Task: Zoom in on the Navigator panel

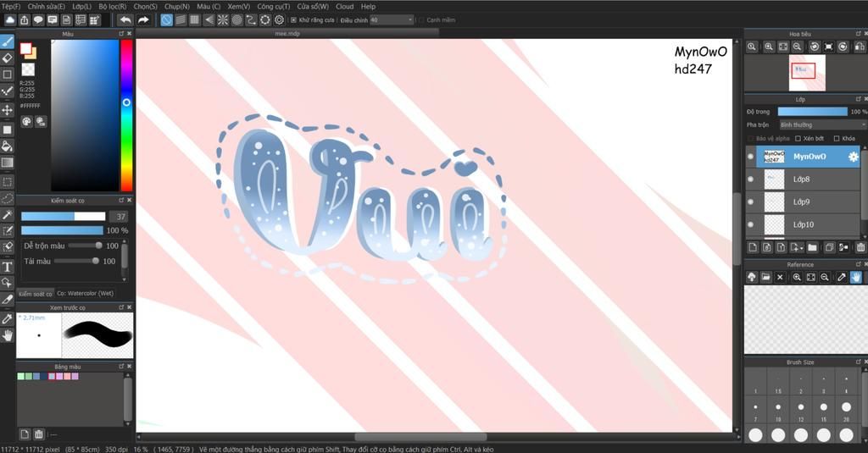Action: pos(769,47)
